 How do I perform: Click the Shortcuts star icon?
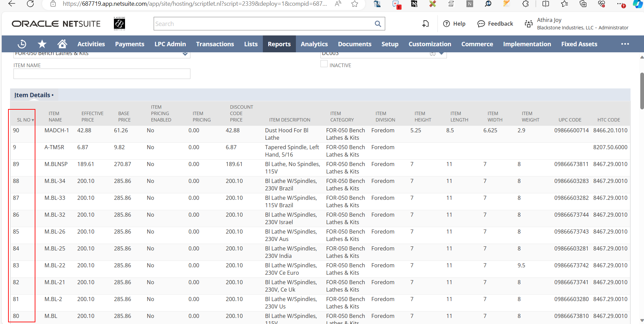pos(42,44)
